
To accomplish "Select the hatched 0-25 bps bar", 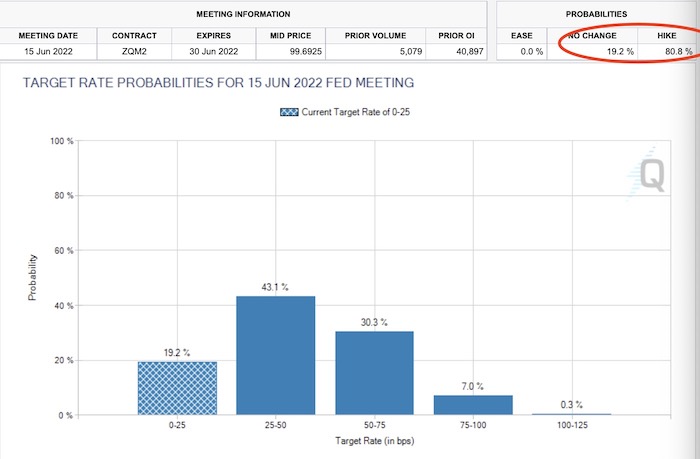I will (177, 388).
